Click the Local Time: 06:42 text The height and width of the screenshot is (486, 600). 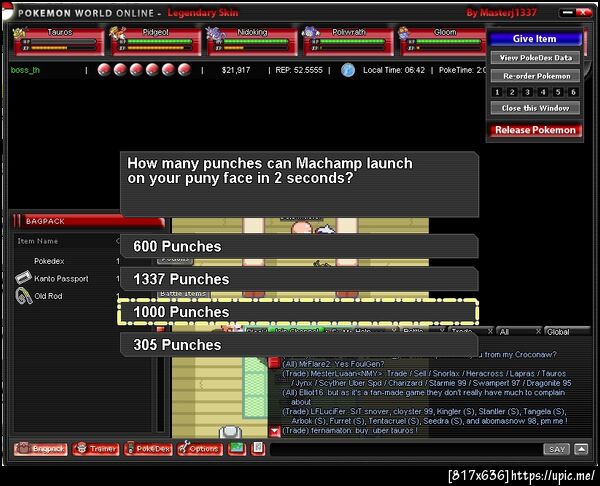394,70
